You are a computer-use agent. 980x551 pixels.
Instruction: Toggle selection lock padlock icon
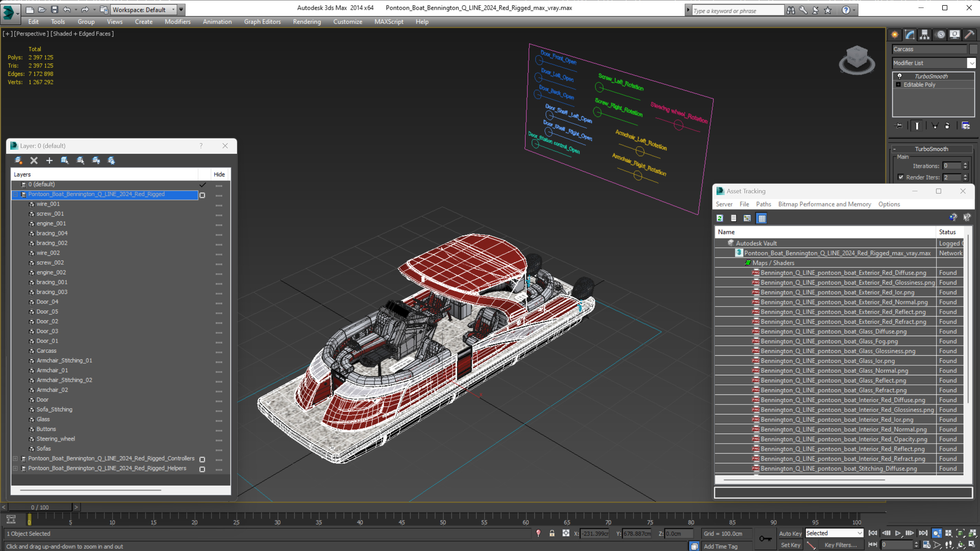point(552,533)
